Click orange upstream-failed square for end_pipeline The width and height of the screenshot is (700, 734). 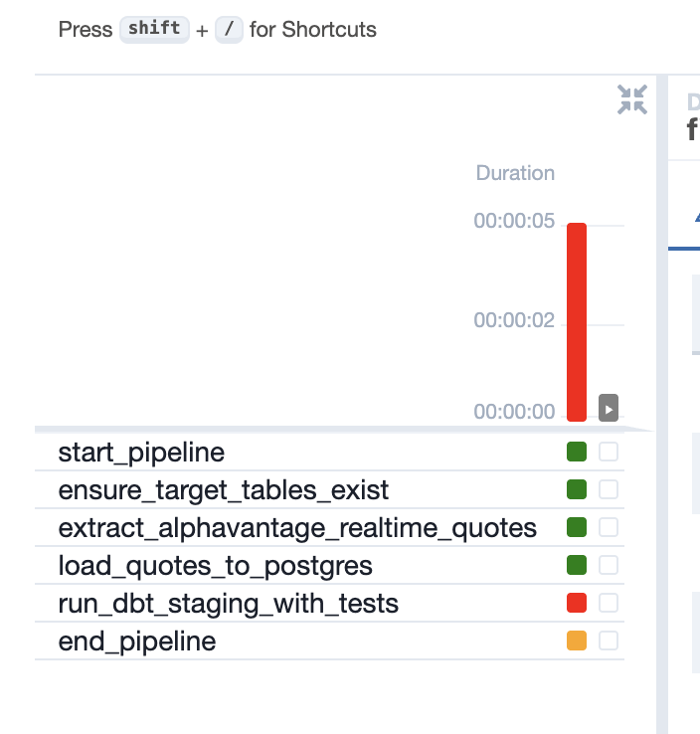577,642
